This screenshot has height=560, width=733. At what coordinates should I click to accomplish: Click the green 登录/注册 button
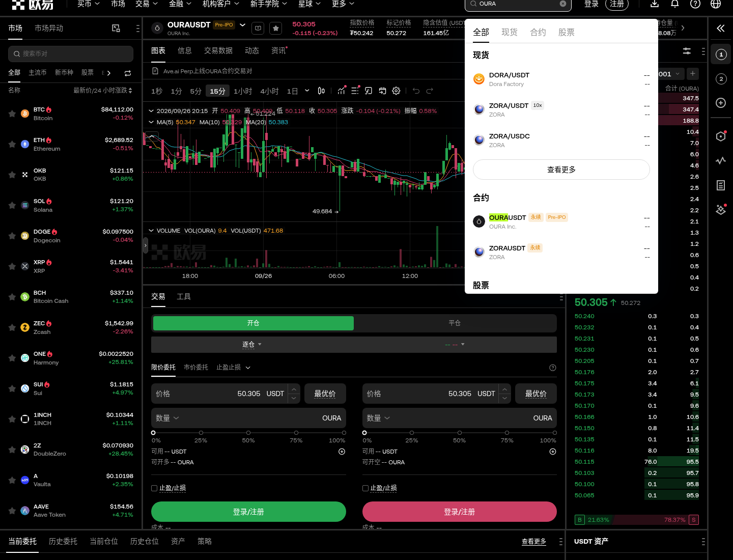click(x=248, y=512)
